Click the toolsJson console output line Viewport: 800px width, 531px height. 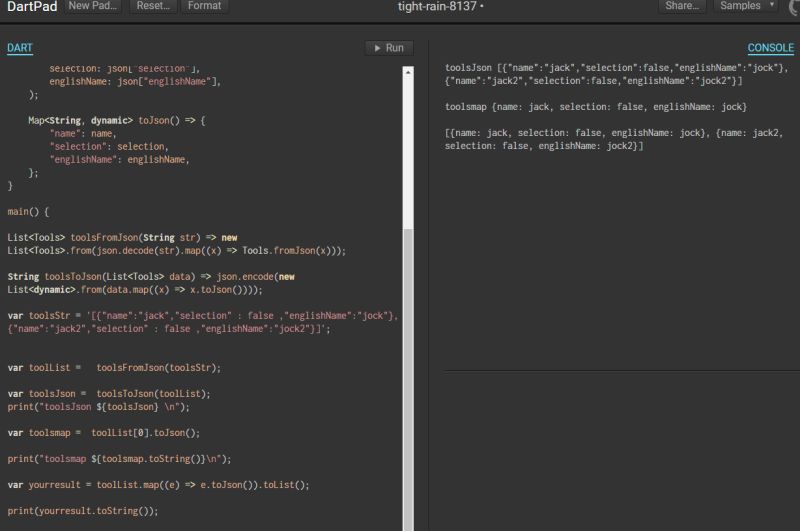coord(616,74)
